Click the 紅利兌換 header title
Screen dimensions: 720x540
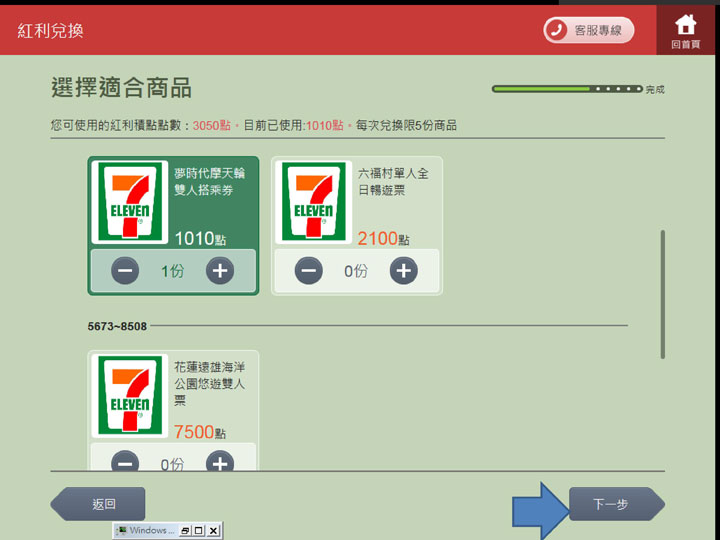point(51,31)
